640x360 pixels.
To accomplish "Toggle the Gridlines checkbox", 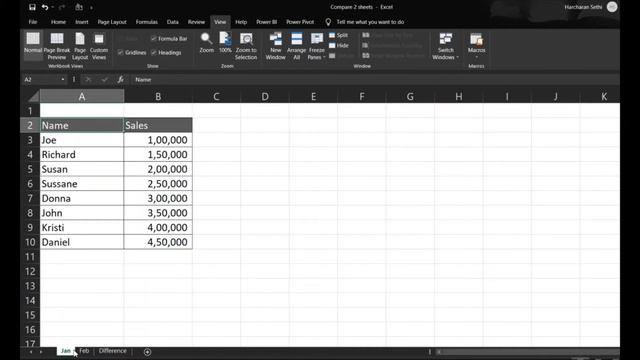I will coord(120,53).
